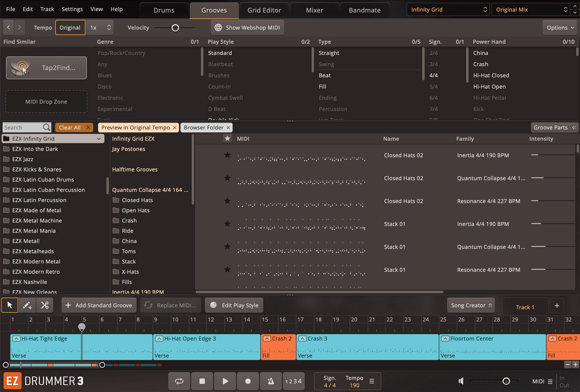Adjust the Velocity slider knob

point(175,28)
